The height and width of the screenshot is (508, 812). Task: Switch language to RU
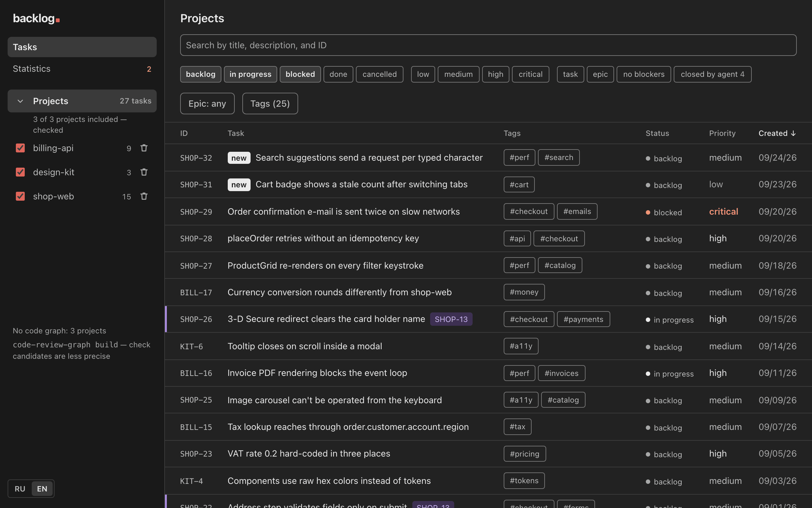click(20, 489)
